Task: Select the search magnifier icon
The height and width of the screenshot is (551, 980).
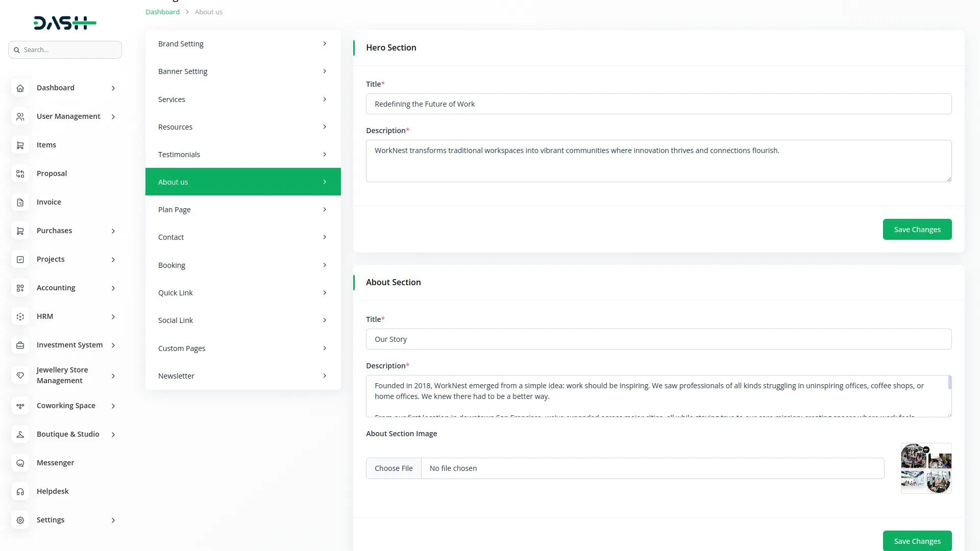Action: 17,49
